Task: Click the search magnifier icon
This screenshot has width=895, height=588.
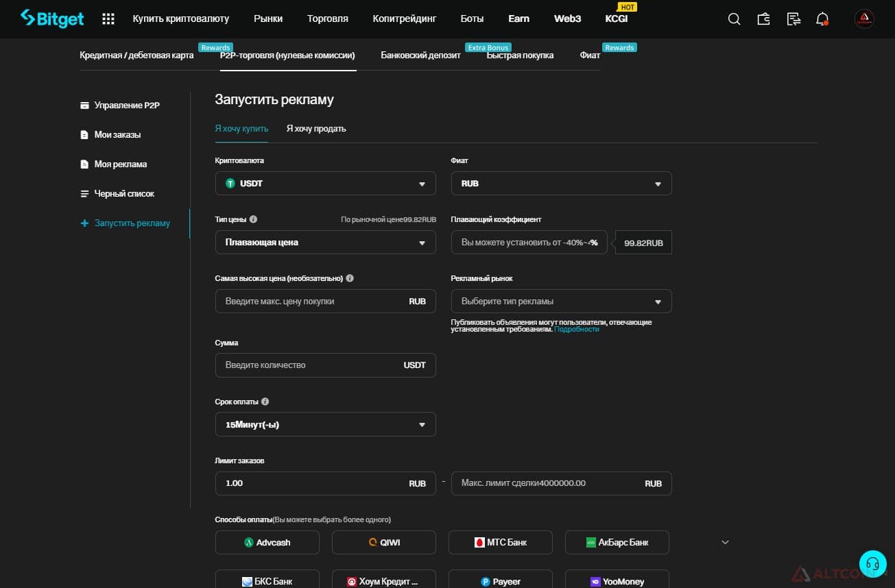Action: pyautogui.click(x=734, y=19)
